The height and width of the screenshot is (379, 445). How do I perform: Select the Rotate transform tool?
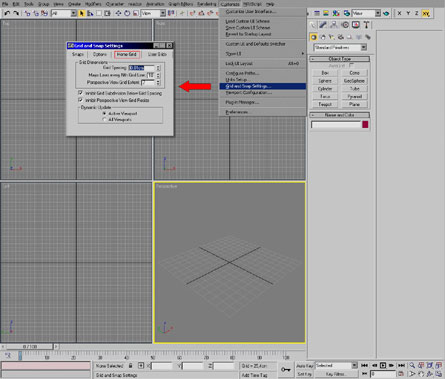point(127,13)
